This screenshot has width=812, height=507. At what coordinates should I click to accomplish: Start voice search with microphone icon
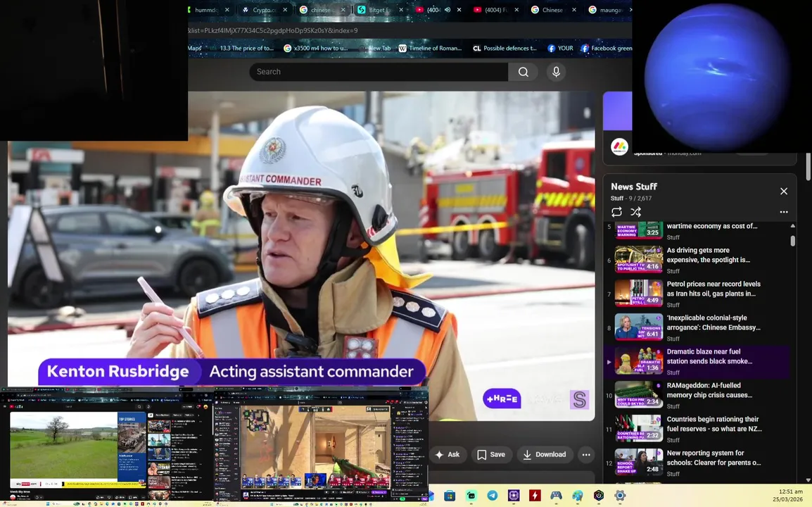tap(556, 72)
